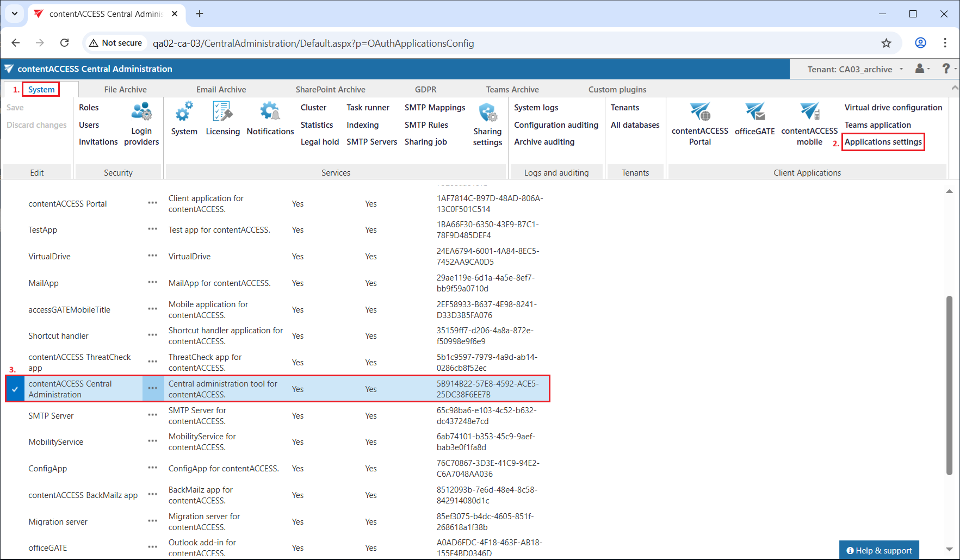Expand the user account menu
960x560 pixels.
(922, 69)
